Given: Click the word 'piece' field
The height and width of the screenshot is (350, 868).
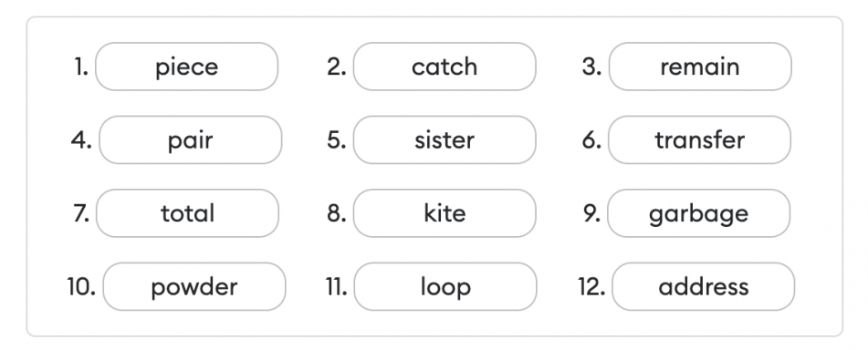Looking at the screenshot, I should click(x=186, y=67).
